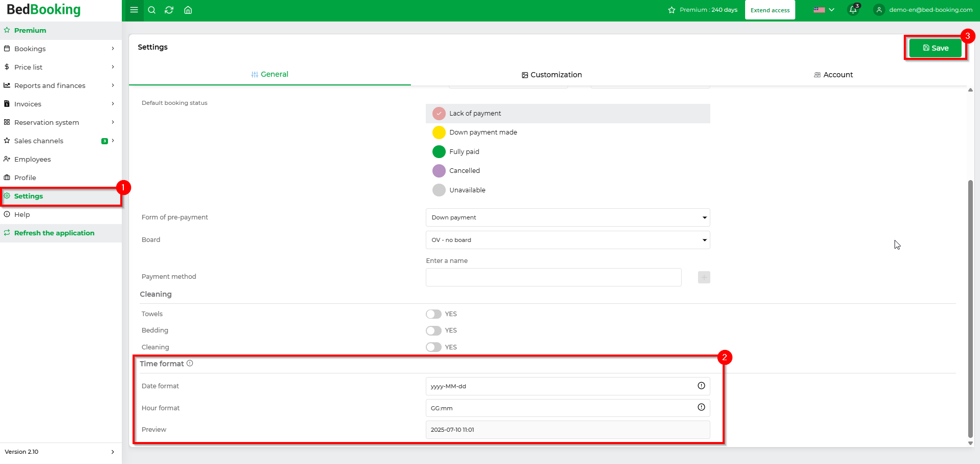This screenshot has width=980, height=464.
Task: Open search with magnifier icon
Action: point(151,10)
